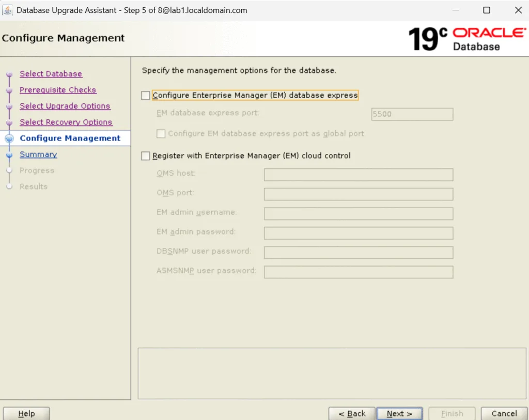The width and height of the screenshot is (529, 420).
Task: Check Configure EM database express port as global
Action: pyautogui.click(x=161, y=133)
